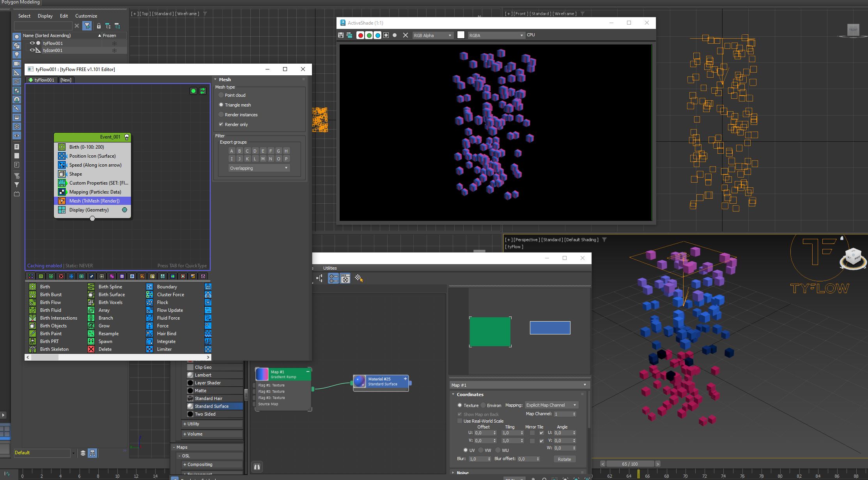Toggle Use Real-World Scale checkbox
The height and width of the screenshot is (480, 868).
[460, 421]
